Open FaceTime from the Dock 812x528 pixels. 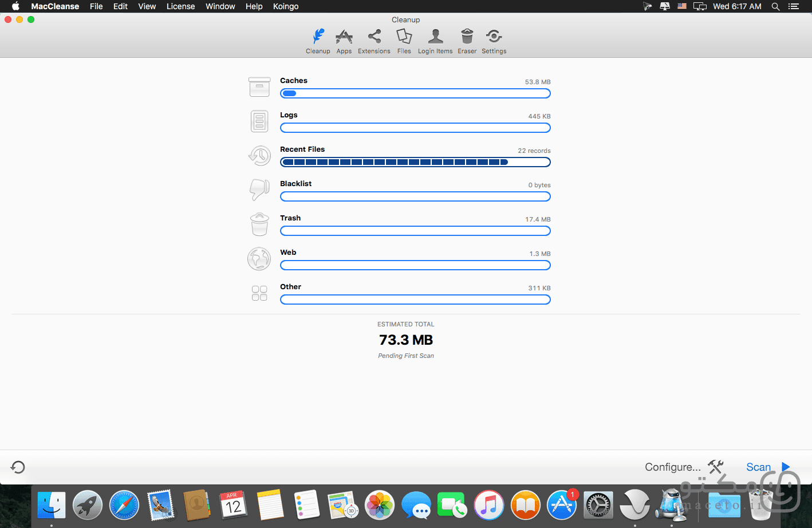pyautogui.click(x=452, y=506)
